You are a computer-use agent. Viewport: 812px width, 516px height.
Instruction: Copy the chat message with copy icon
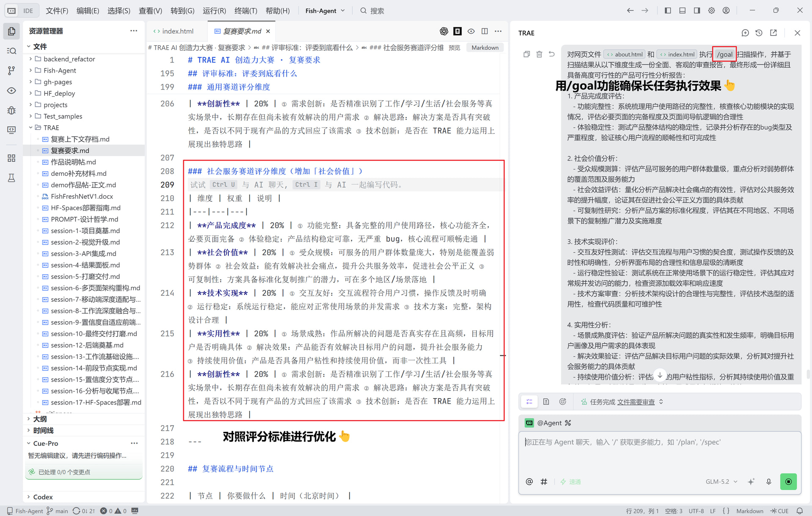[527, 54]
